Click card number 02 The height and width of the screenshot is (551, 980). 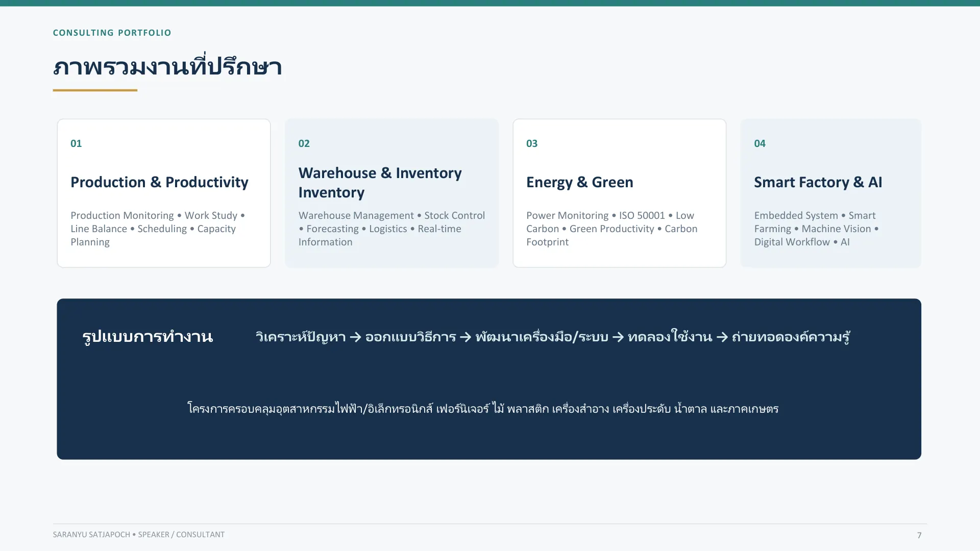click(x=304, y=143)
